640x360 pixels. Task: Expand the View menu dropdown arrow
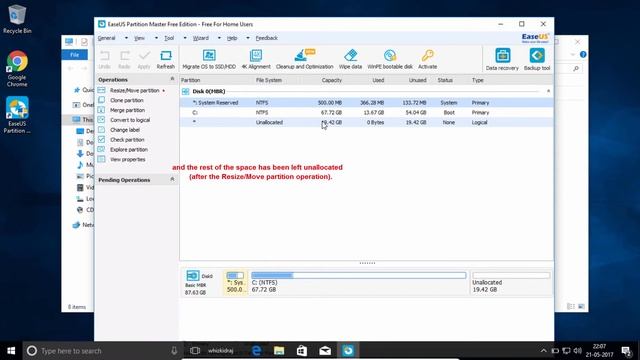point(156,38)
